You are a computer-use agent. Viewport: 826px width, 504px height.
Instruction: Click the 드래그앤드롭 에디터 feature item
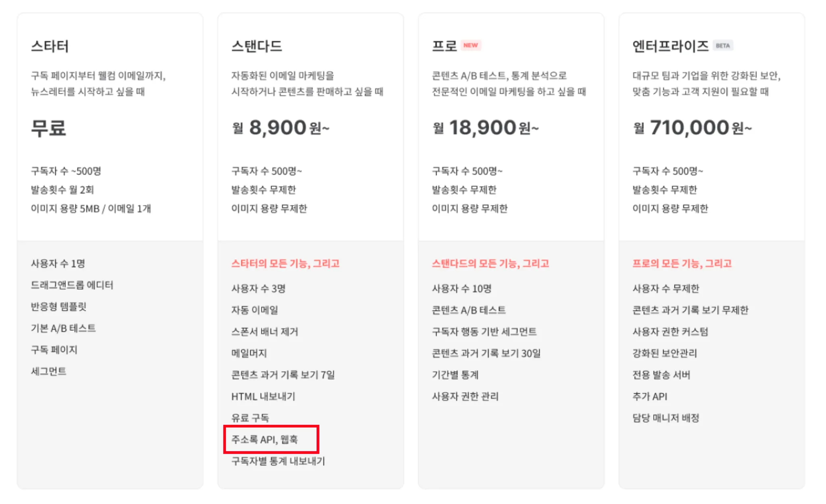72,285
